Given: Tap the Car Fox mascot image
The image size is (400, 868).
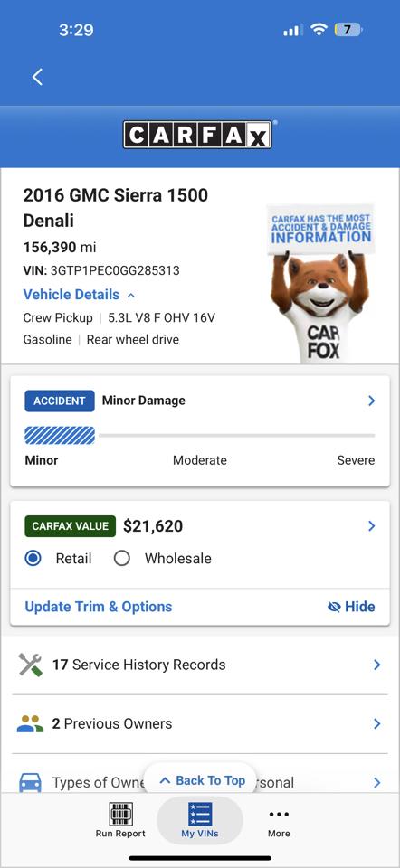Looking at the screenshot, I should (x=320, y=283).
